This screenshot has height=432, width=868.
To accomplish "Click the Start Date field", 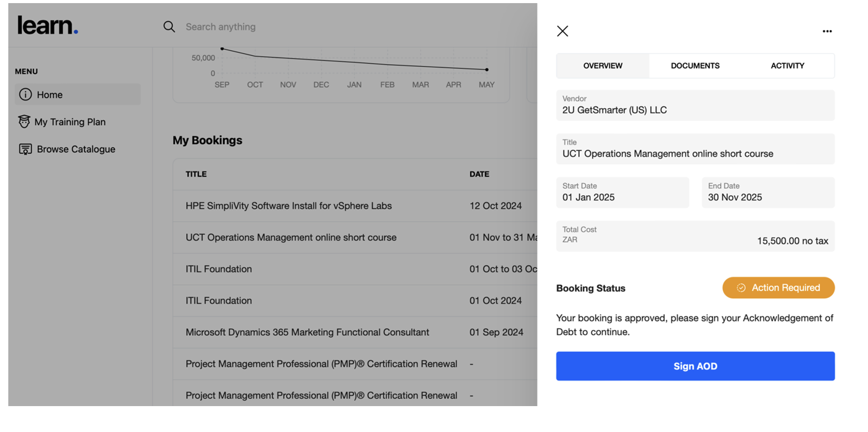I will click(x=622, y=193).
